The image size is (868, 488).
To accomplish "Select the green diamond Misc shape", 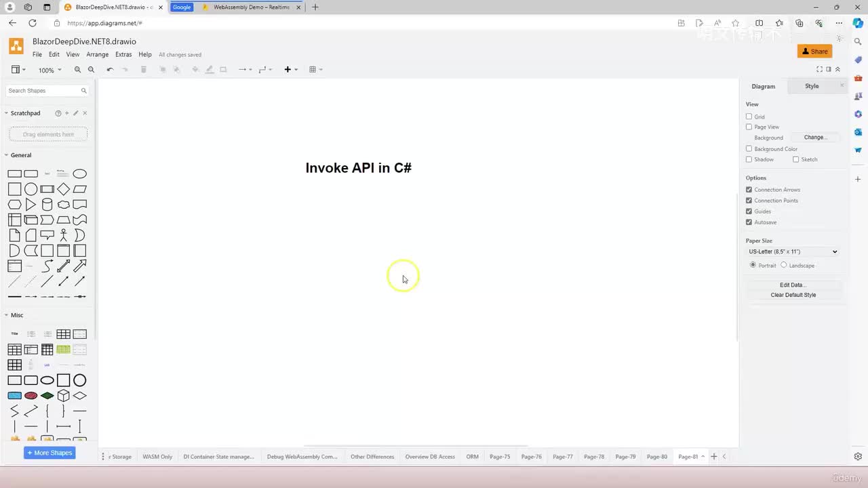I will 47,395.
